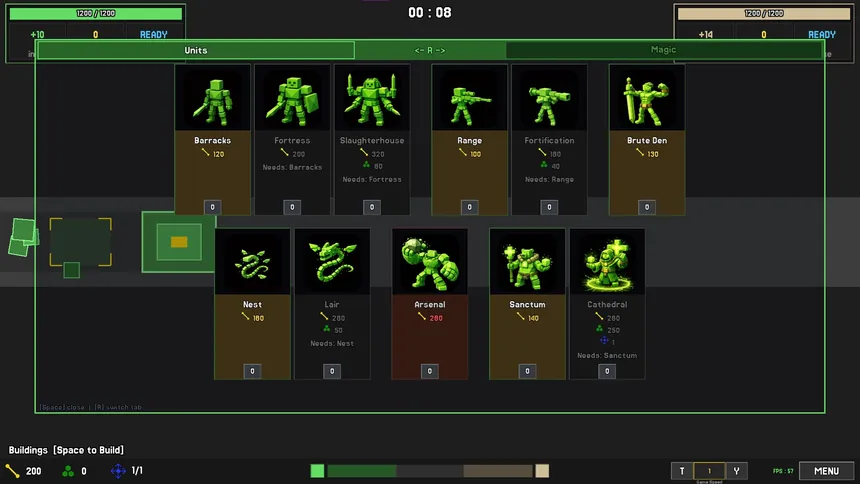Pick the Slaughterhouse dual-blade unit icon
The width and height of the screenshot is (860, 484).
372,98
